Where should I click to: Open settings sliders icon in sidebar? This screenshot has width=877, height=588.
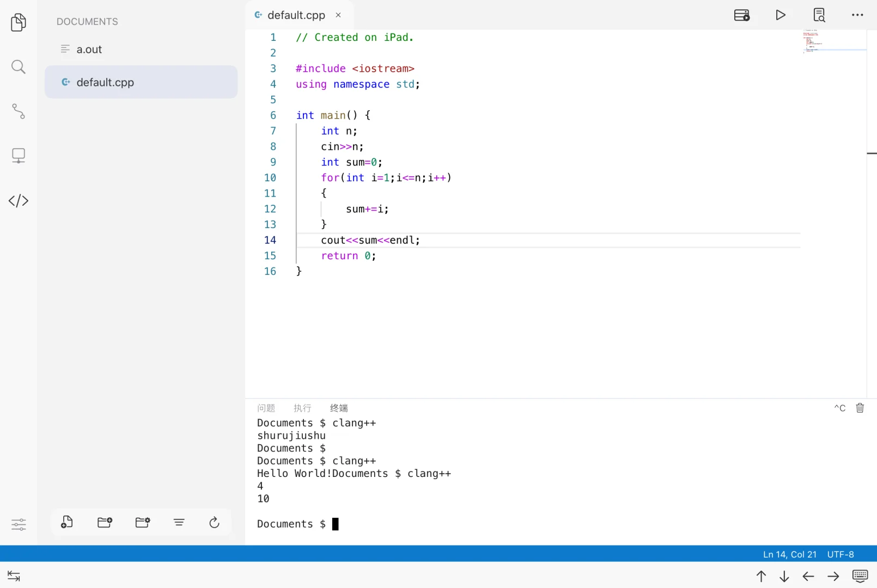pyautogui.click(x=19, y=524)
